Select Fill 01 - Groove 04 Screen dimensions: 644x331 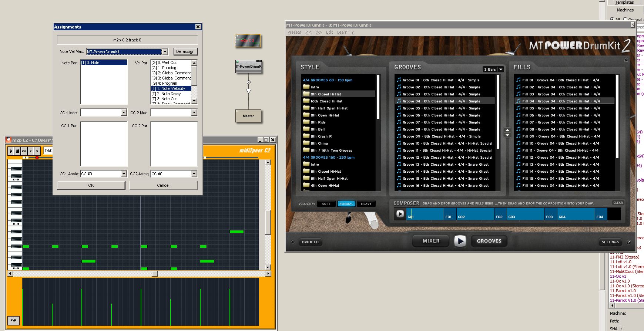coord(565,80)
